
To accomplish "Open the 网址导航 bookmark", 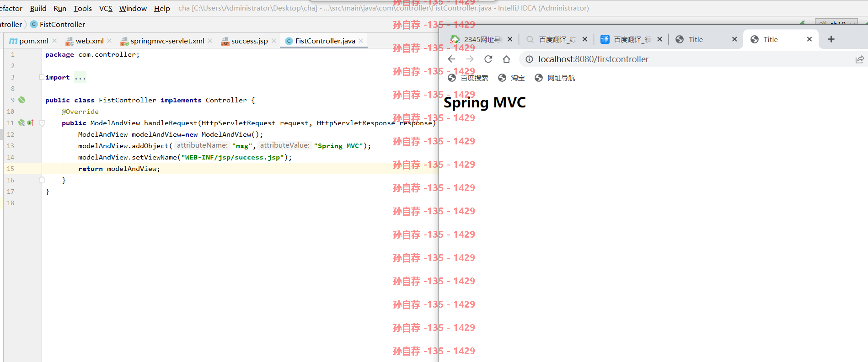I will (x=555, y=78).
